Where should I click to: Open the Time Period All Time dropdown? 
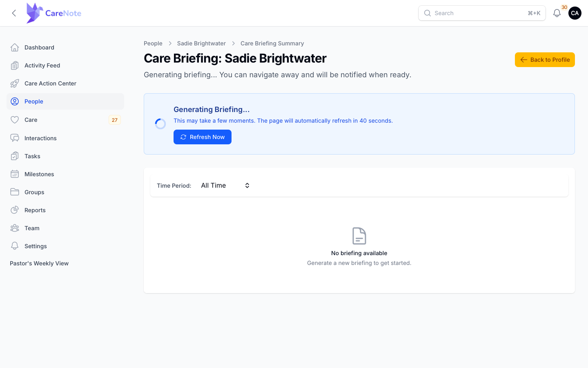pos(225,186)
